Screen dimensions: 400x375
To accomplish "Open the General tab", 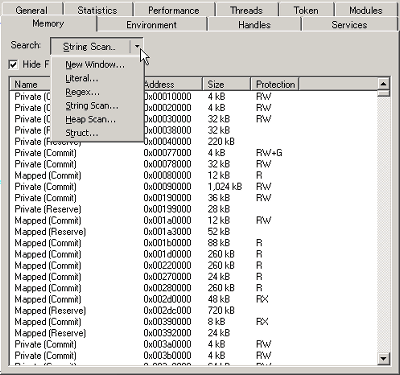I will (32, 10).
